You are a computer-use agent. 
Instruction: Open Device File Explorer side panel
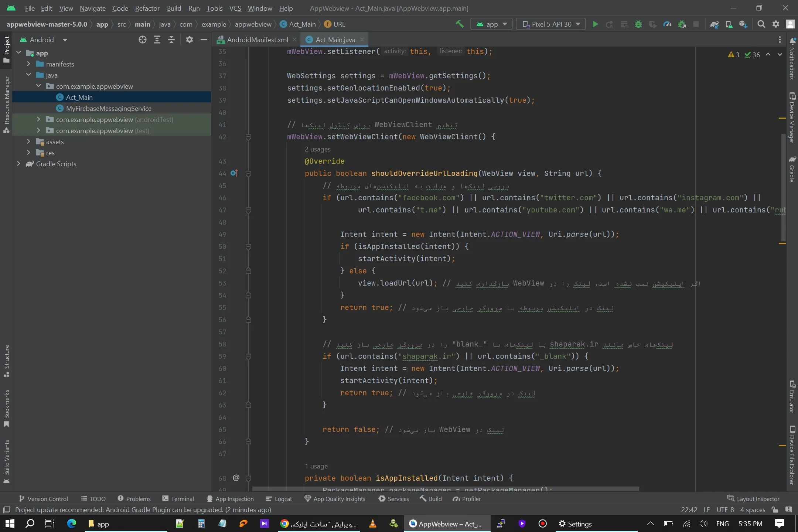pos(792,455)
